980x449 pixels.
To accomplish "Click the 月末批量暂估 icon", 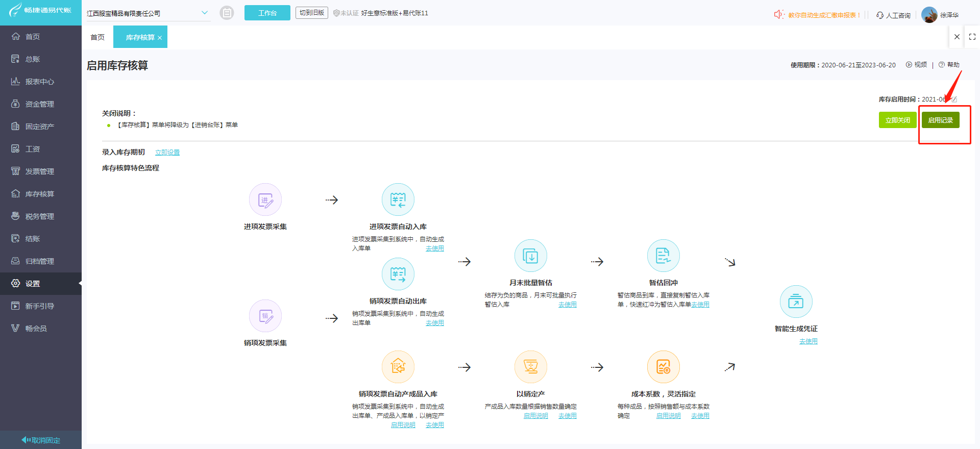I will 530,256.
